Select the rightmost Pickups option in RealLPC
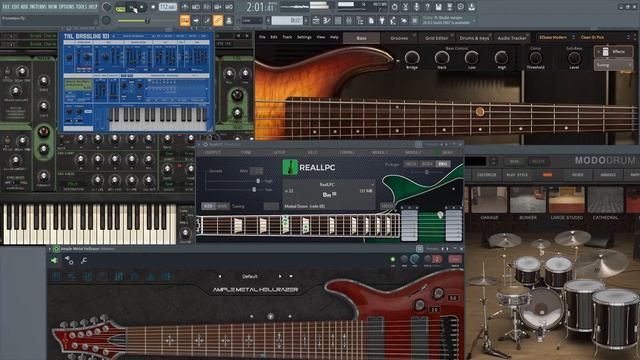Screen dimensions: 640x360 [x=443, y=164]
